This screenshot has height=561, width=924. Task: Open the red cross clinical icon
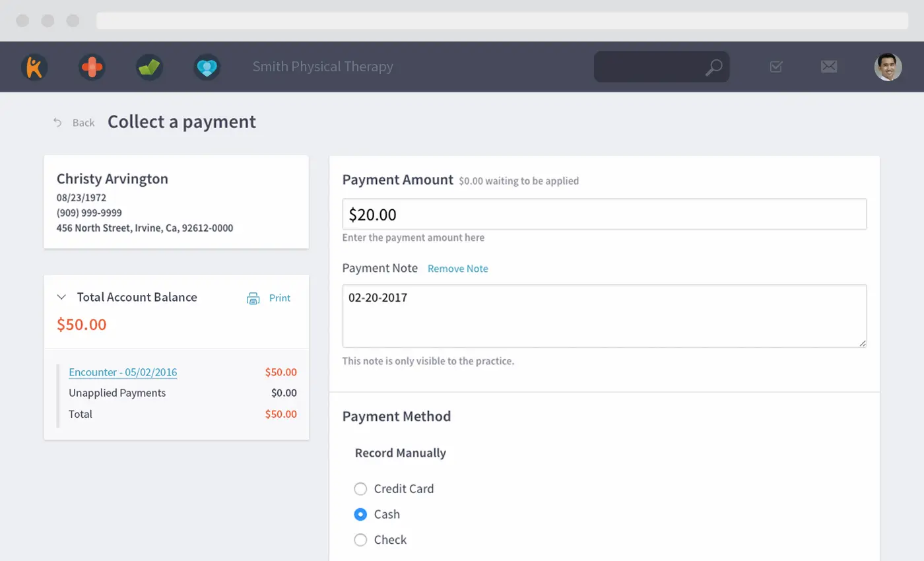pyautogui.click(x=92, y=67)
